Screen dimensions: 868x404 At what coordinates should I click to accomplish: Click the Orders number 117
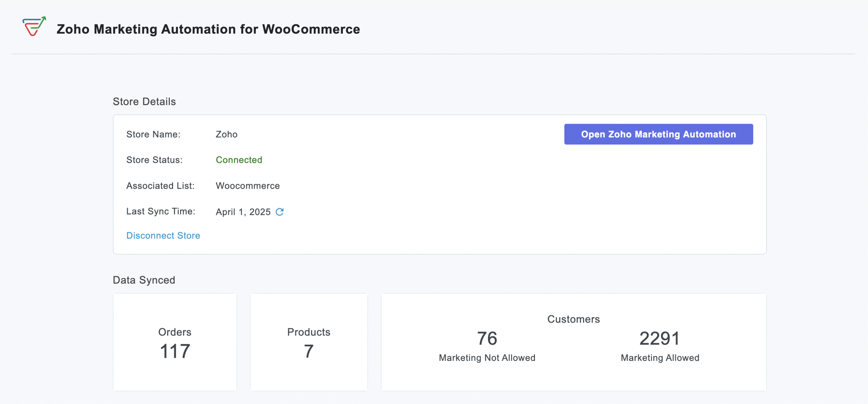point(174,351)
